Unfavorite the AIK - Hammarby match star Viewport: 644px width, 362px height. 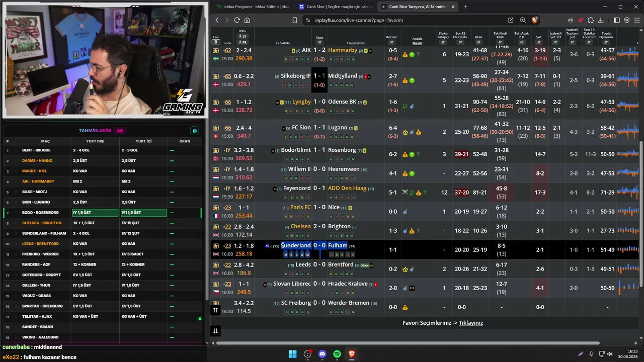coord(216,50)
